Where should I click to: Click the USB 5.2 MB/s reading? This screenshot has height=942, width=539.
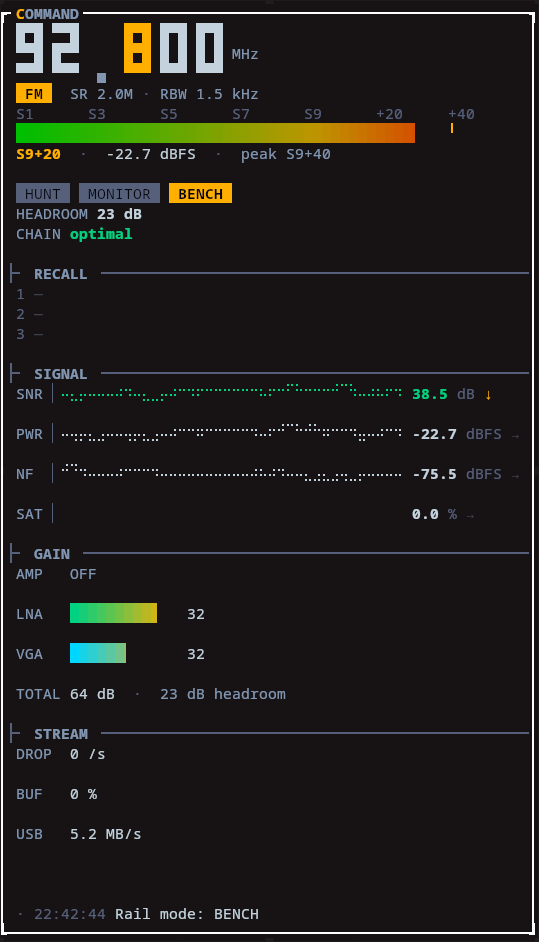79,834
